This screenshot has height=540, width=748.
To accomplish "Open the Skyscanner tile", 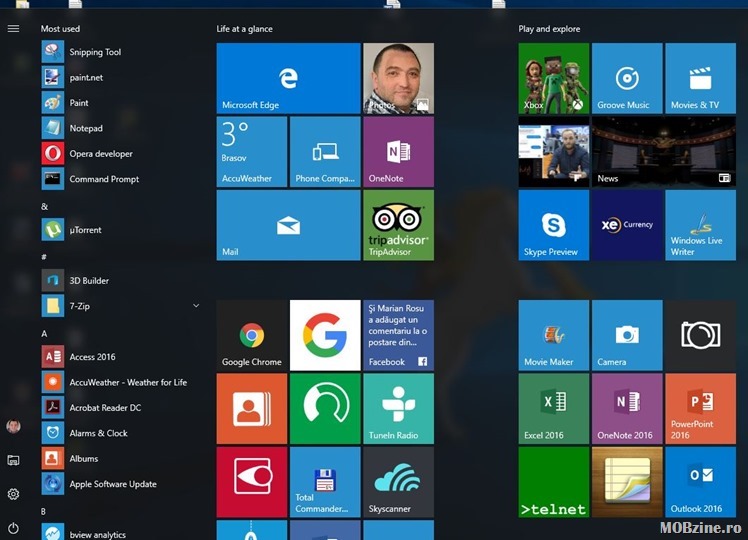I will [398, 481].
